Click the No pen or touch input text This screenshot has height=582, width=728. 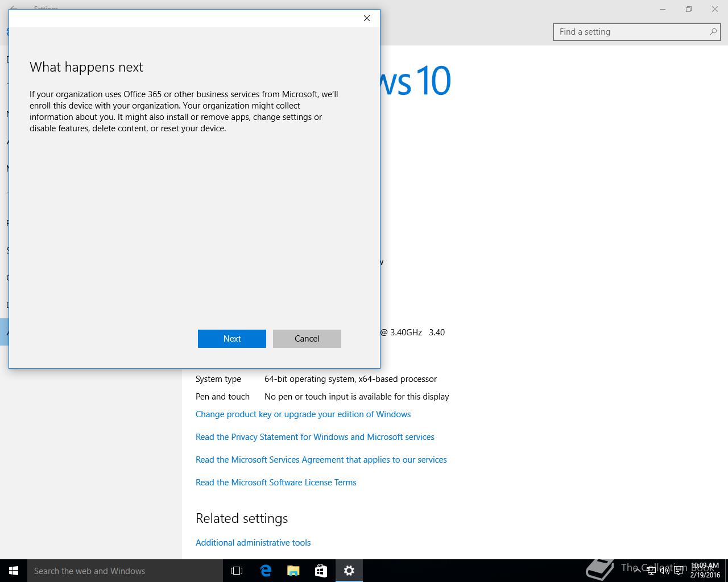click(357, 397)
